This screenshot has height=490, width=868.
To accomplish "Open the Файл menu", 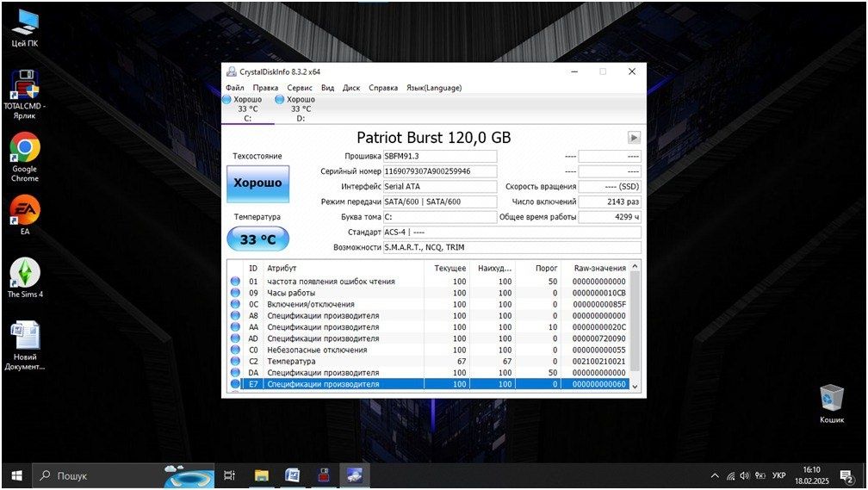I will click(235, 88).
